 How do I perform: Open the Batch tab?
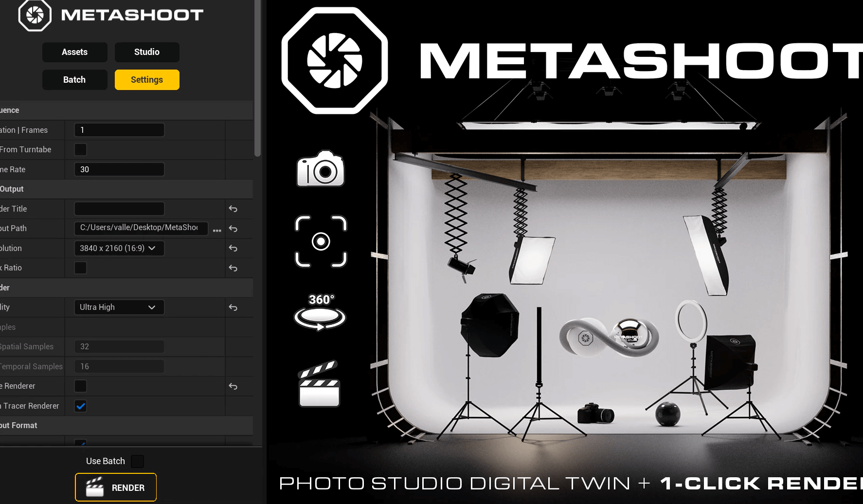click(x=74, y=80)
